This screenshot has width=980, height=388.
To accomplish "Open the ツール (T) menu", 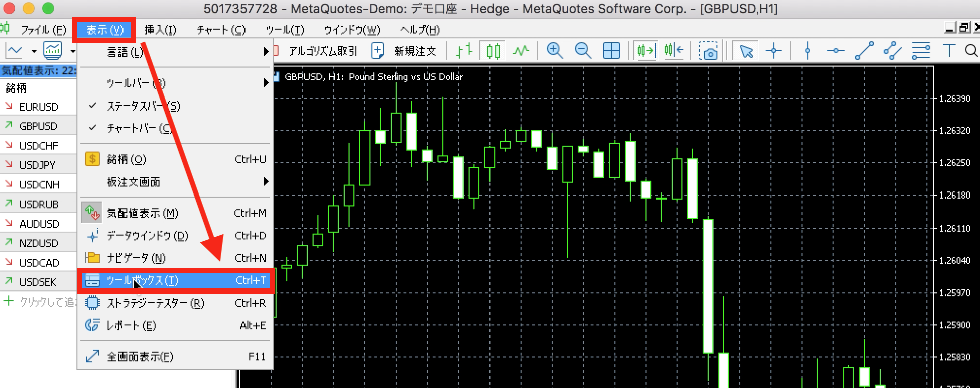I will coord(285,30).
